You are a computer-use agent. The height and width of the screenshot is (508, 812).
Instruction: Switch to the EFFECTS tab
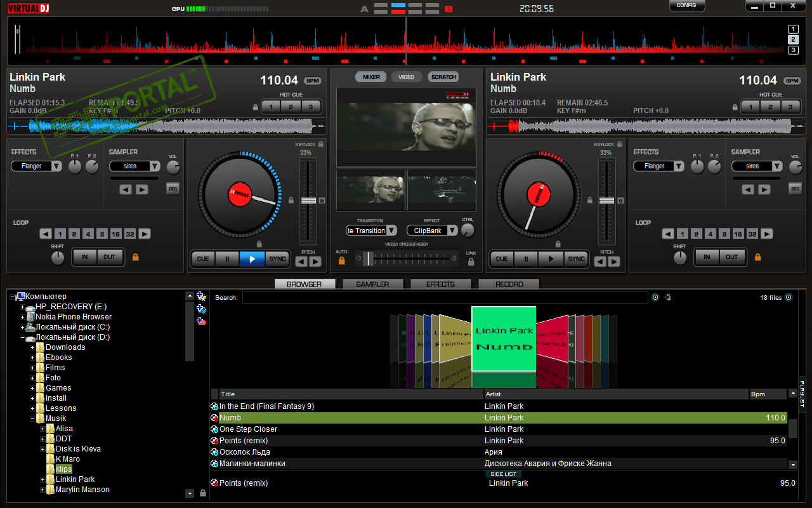point(440,284)
